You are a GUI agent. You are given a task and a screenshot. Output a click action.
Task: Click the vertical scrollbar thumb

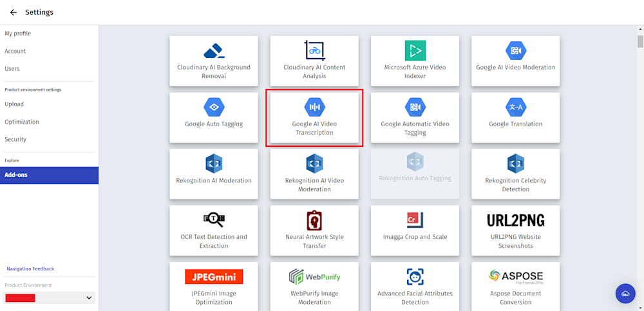[x=640, y=41]
